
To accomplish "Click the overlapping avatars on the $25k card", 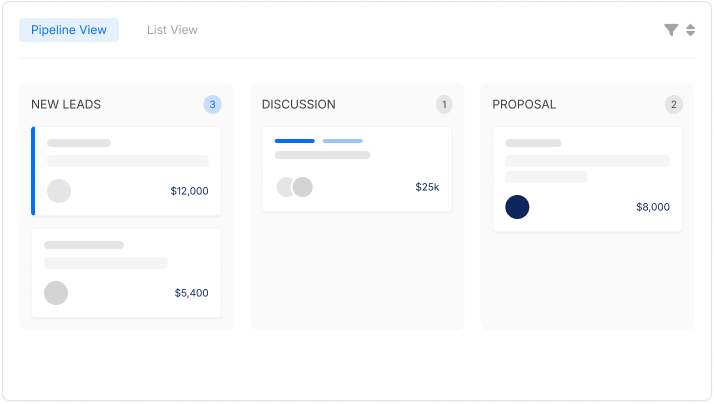I will [x=295, y=187].
